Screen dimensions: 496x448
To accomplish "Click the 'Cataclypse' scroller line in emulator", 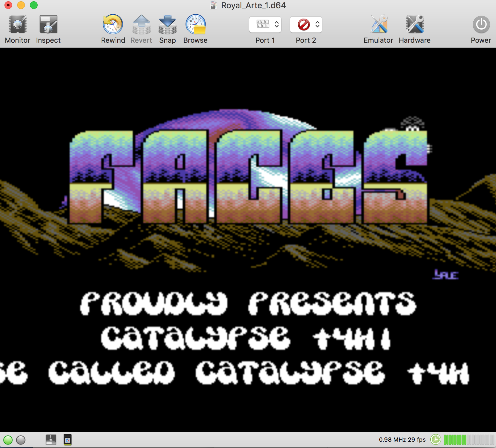I will pyautogui.click(x=245, y=338).
